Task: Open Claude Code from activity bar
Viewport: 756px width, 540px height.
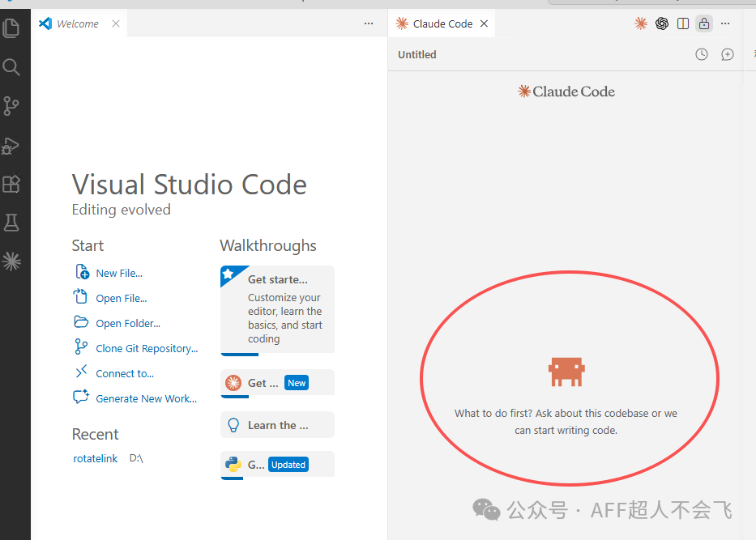Action: tap(11, 261)
